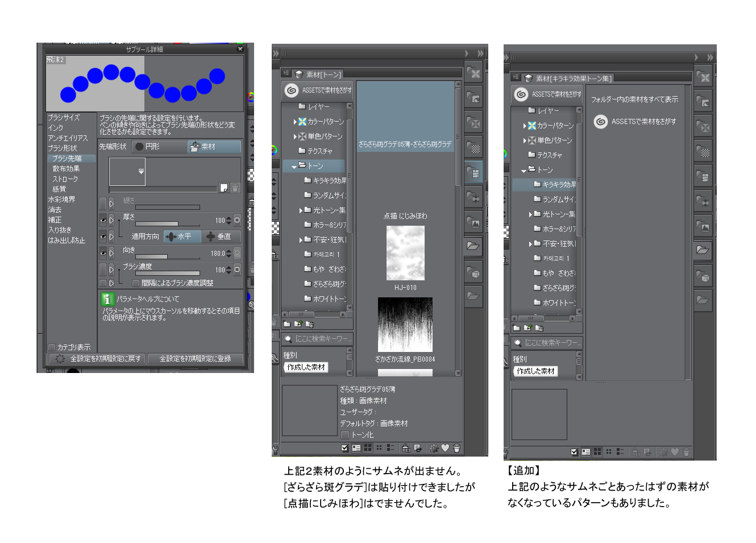This screenshot has width=756, height=543.
Task: Open the ブラシ濃度 dynamics settings button
Action: pos(237,270)
